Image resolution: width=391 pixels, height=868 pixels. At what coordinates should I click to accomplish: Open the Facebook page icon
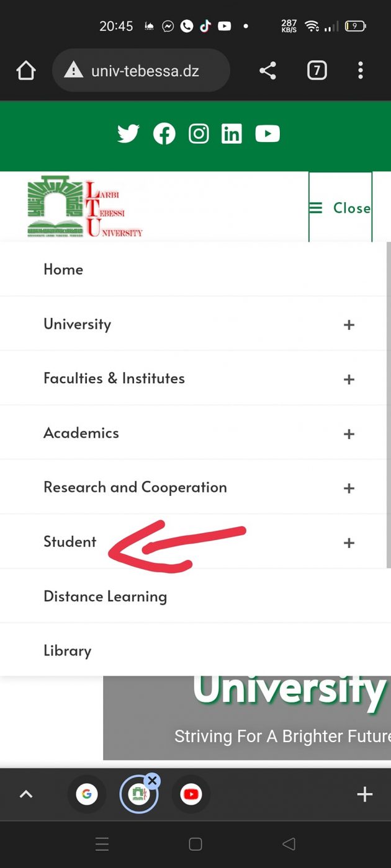(164, 134)
